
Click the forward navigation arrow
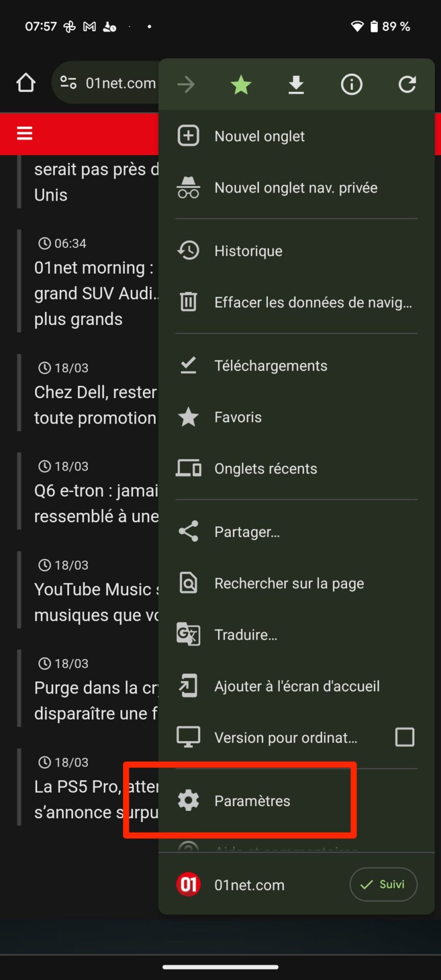click(x=186, y=85)
